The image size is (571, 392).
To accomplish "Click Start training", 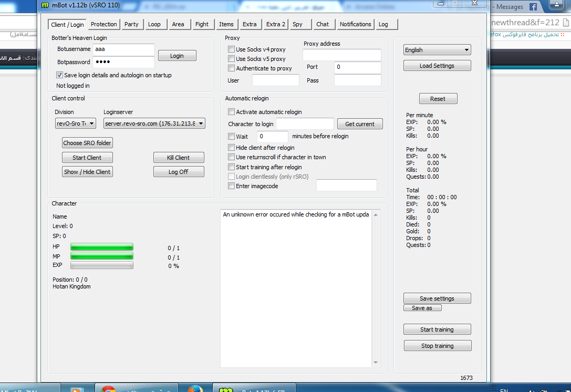I will (437, 329).
